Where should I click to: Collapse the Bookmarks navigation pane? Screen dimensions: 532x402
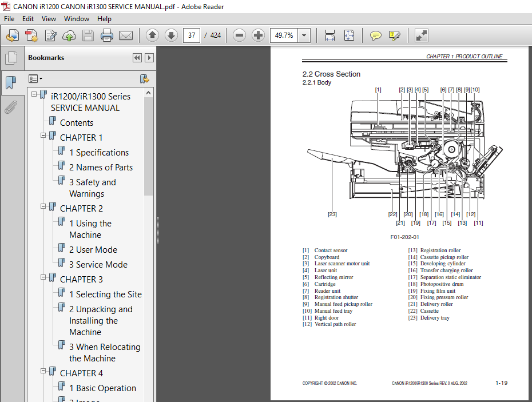tap(137, 58)
